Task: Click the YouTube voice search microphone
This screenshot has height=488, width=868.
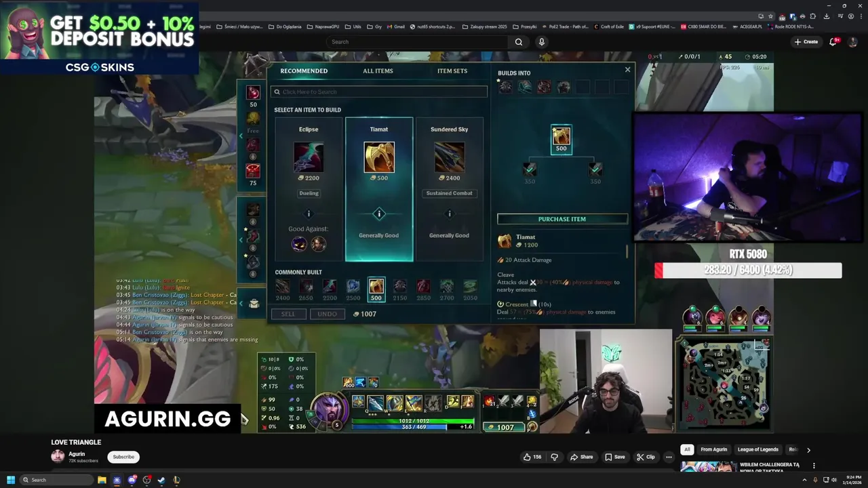Action: (x=541, y=42)
